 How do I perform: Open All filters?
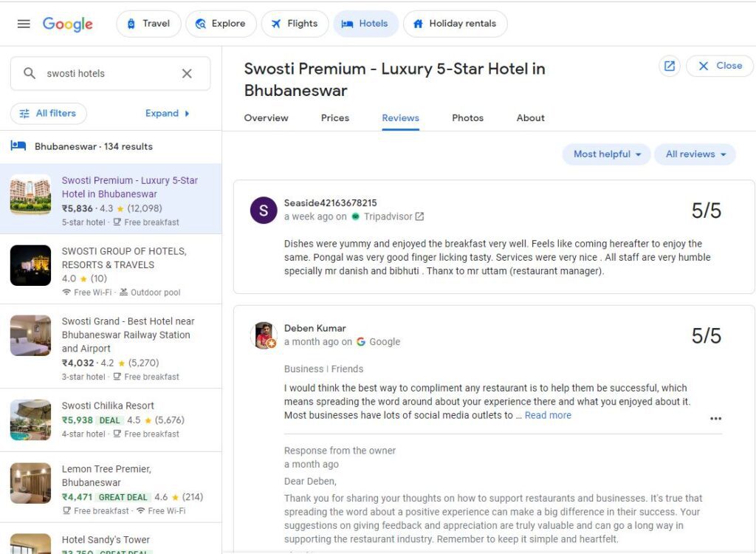tap(49, 114)
